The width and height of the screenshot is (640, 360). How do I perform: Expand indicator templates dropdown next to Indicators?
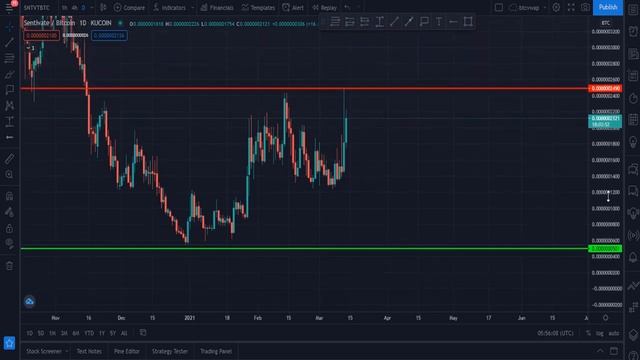click(193, 7)
